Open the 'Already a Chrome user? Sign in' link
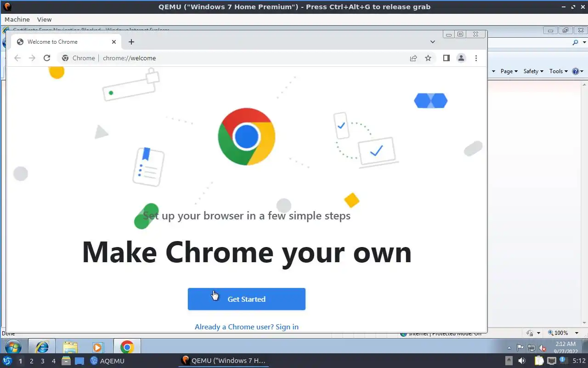The image size is (588, 368). pyautogui.click(x=246, y=327)
